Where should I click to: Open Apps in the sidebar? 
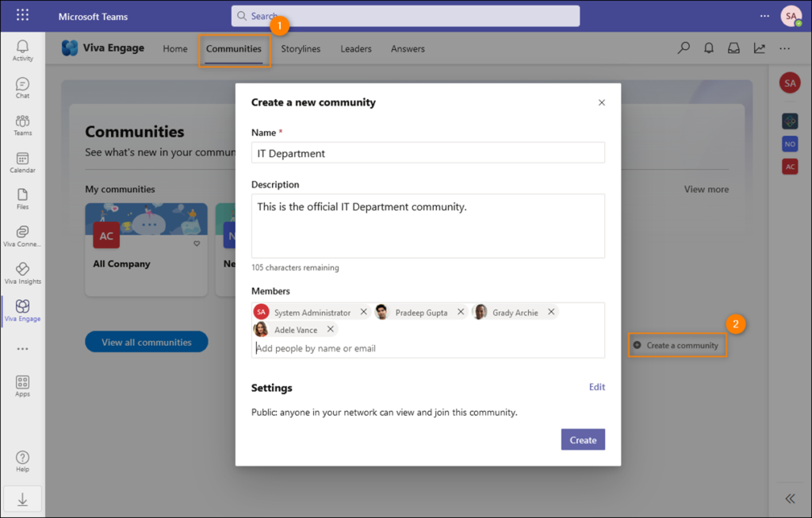[22, 386]
